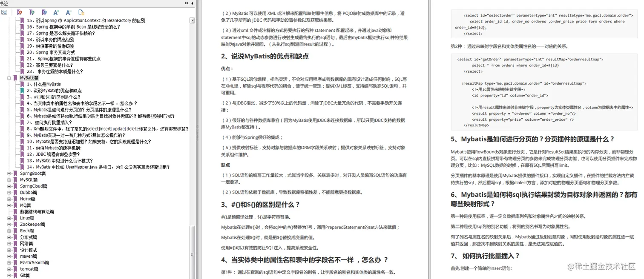Screen dimensions: 644x279
Task: Expand the SpringBoot篇 tree node
Action: (x=9, y=174)
